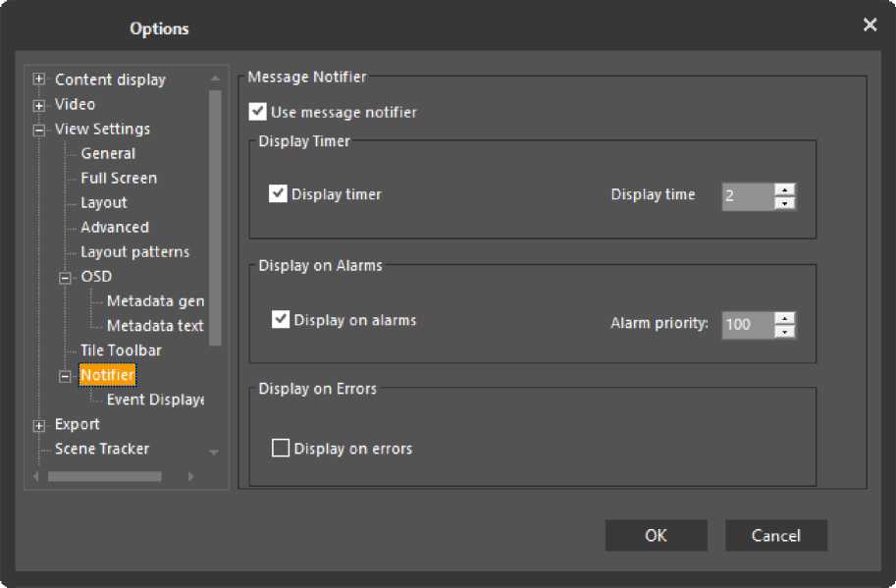Screen dimensions: 896x588
Task: Select Tile Toolbar tree item
Action: [x=121, y=350]
